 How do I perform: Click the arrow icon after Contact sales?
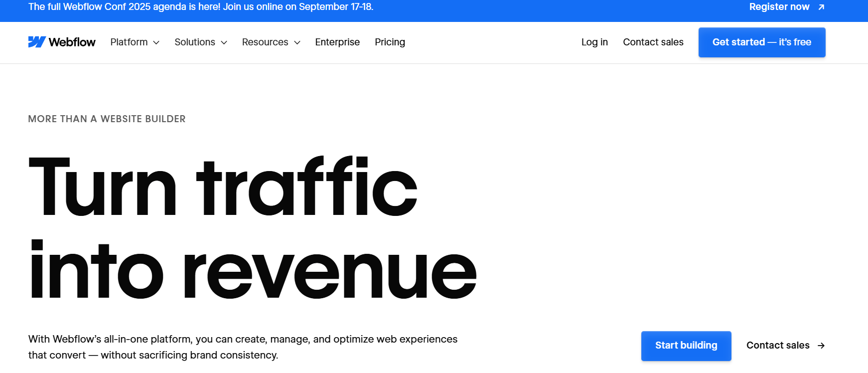click(x=821, y=346)
